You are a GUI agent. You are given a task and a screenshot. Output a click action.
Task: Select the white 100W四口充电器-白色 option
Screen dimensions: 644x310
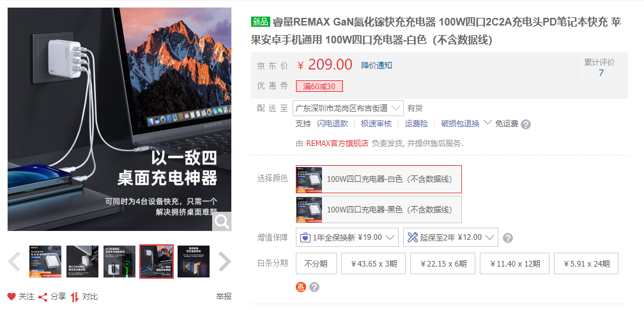pyautogui.click(x=379, y=179)
